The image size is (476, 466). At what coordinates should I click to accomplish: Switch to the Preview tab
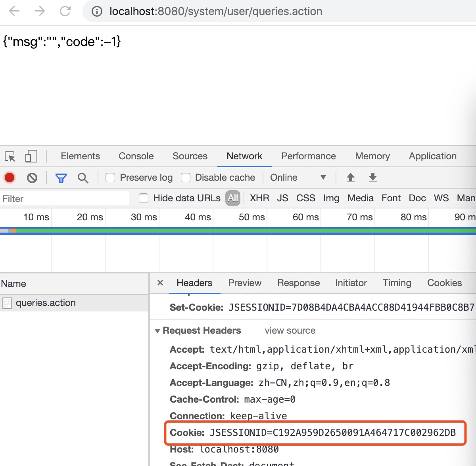point(245,283)
